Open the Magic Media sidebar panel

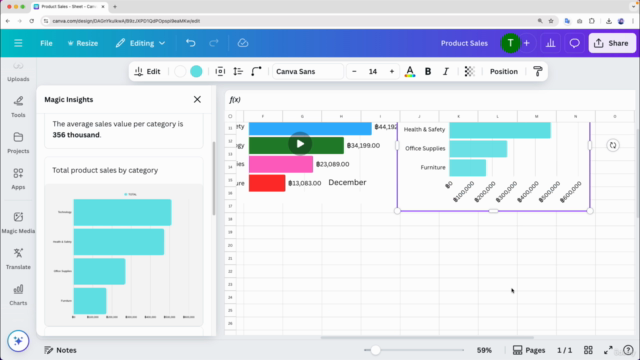point(18,223)
